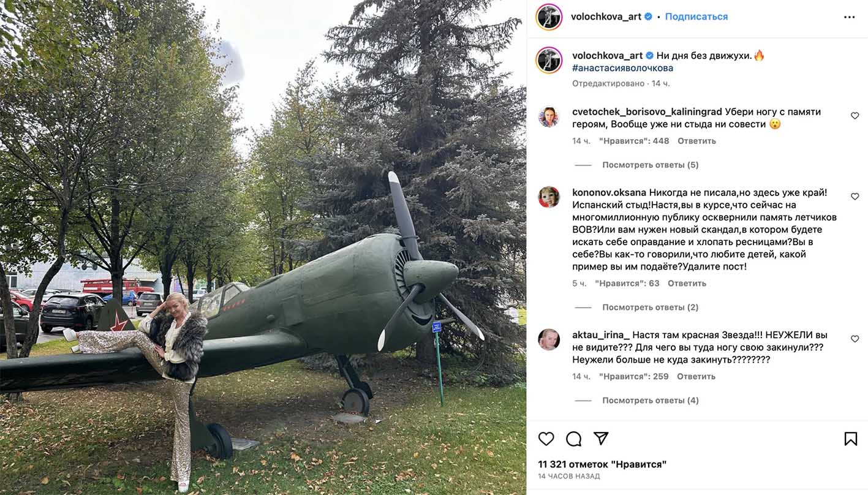Share post via paper plane icon

601,439
